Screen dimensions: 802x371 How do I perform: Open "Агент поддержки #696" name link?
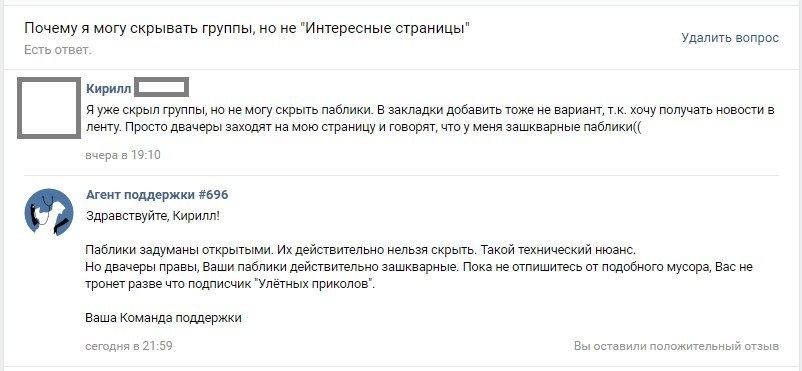click(x=157, y=194)
